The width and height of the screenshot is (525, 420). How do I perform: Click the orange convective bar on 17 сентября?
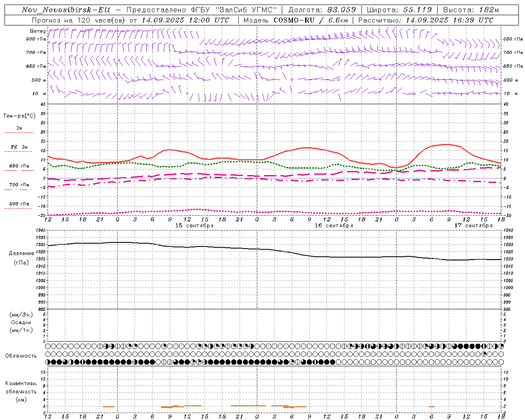431,406
